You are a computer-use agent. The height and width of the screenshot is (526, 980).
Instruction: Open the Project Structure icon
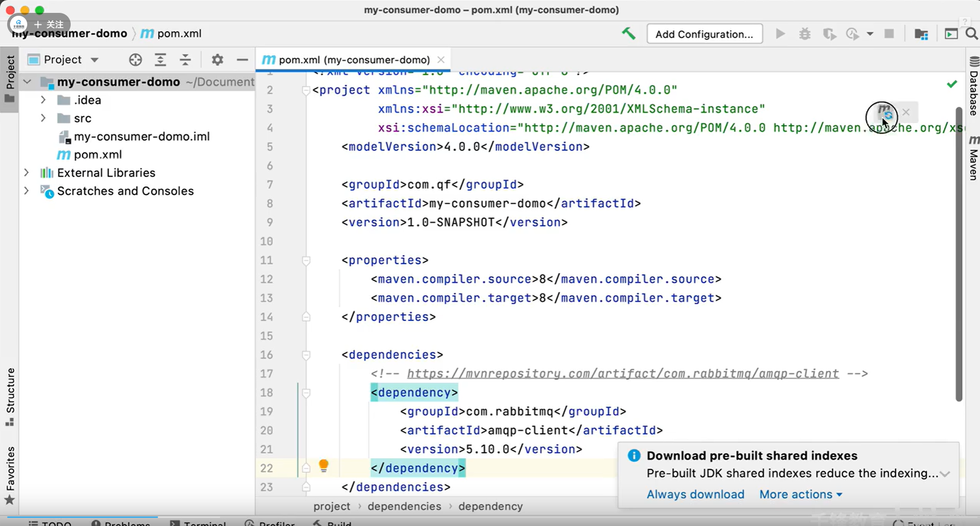tap(921, 34)
